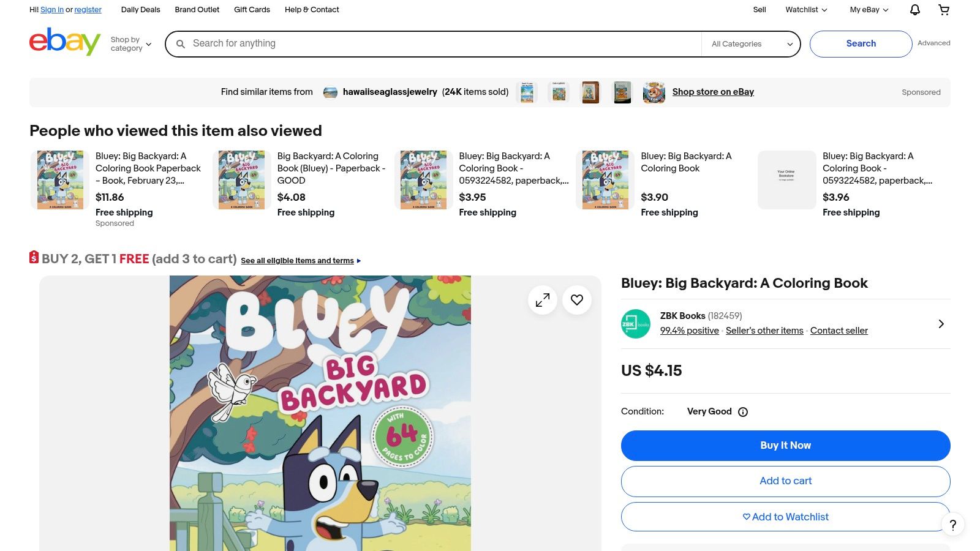
Task: Open the notifications bell icon
Action: coord(914,10)
